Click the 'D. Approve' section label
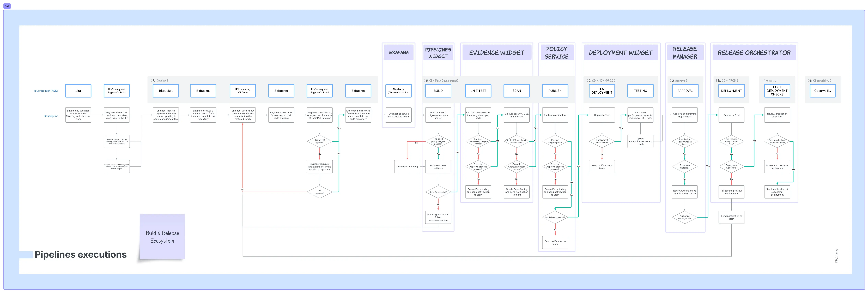The image size is (868, 293). pos(678,81)
